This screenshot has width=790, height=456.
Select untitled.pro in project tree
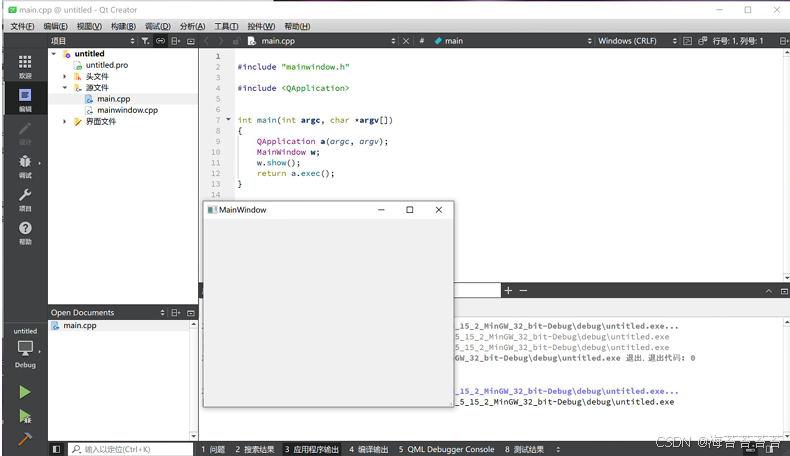point(107,65)
